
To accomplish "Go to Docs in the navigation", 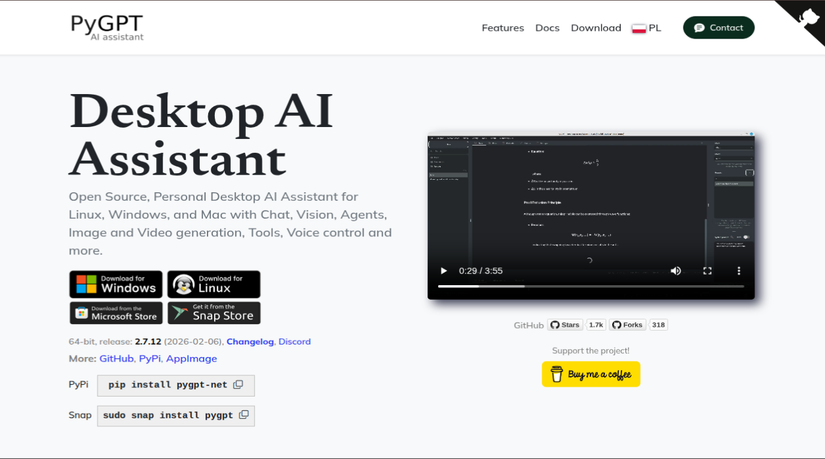I will [x=547, y=28].
